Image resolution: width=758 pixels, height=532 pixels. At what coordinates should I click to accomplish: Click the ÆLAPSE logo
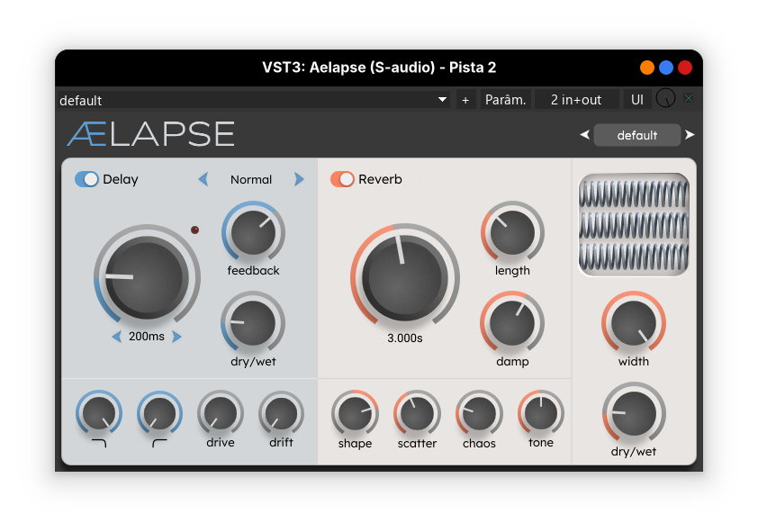(150, 133)
